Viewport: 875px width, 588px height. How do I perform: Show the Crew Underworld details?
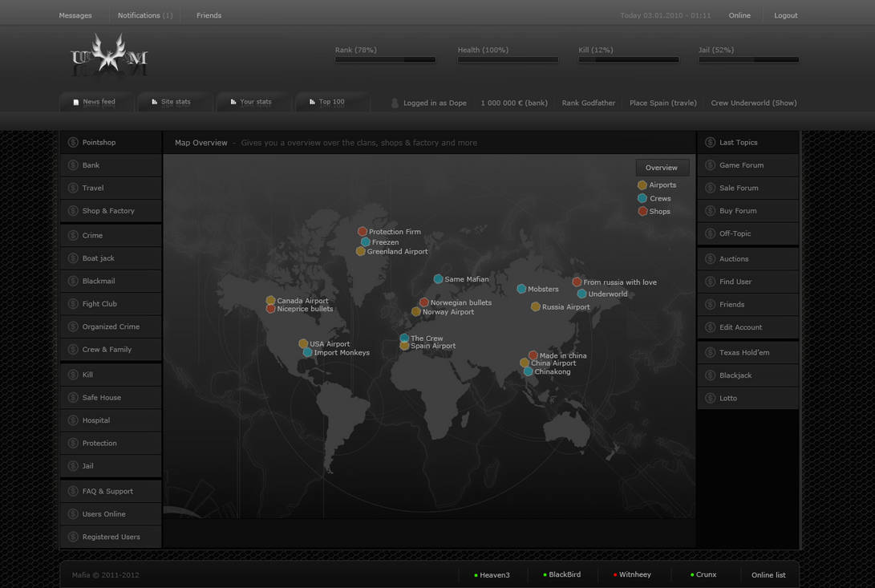tap(753, 103)
